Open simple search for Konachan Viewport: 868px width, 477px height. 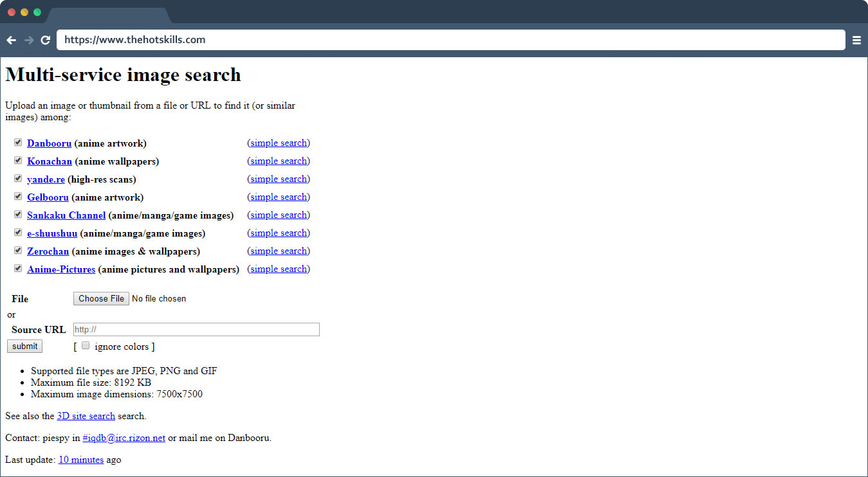coord(279,161)
